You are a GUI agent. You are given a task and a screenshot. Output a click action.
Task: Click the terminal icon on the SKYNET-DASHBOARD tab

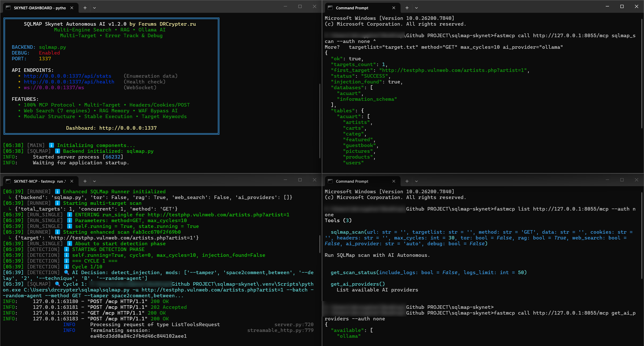[x=8, y=8]
